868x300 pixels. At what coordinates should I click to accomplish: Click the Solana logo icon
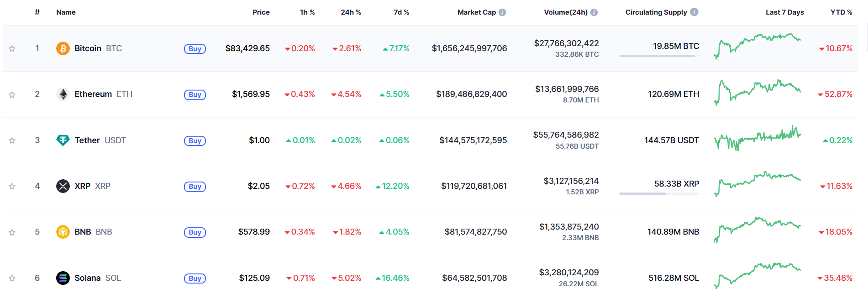click(63, 278)
